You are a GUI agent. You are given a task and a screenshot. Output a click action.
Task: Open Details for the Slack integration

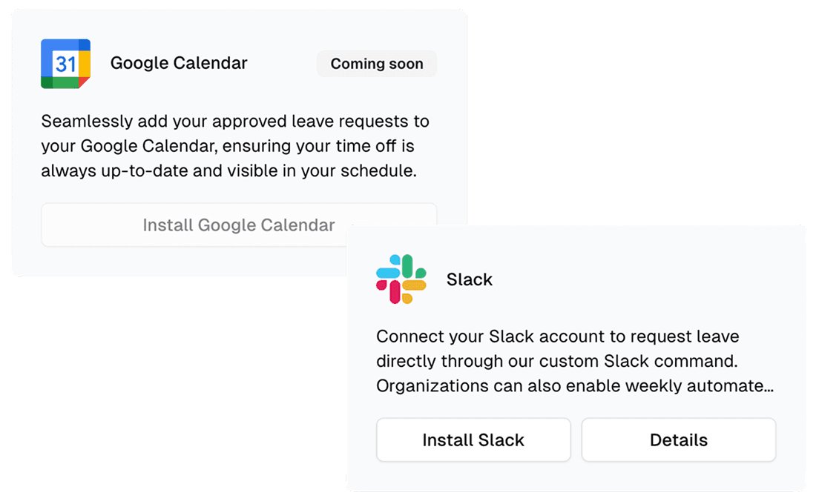point(678,440)
